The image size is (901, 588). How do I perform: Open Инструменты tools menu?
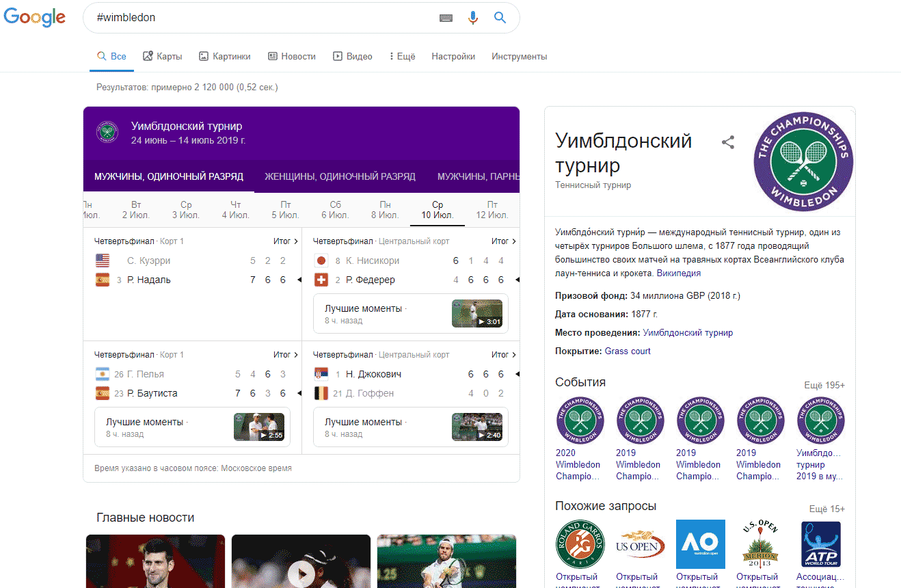point(520,56)
